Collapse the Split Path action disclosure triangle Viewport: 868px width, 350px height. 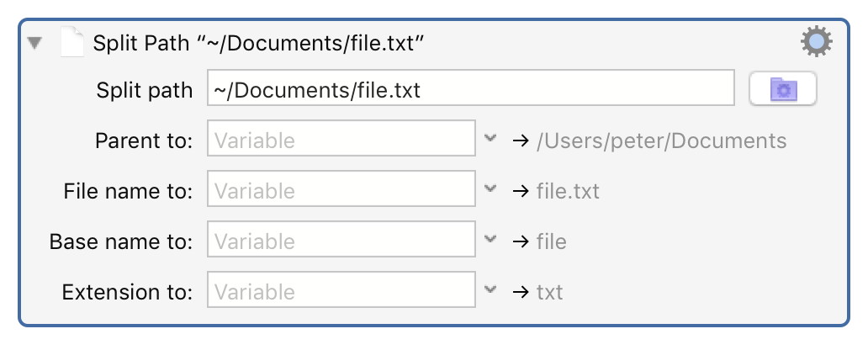(x=35, y=43)
